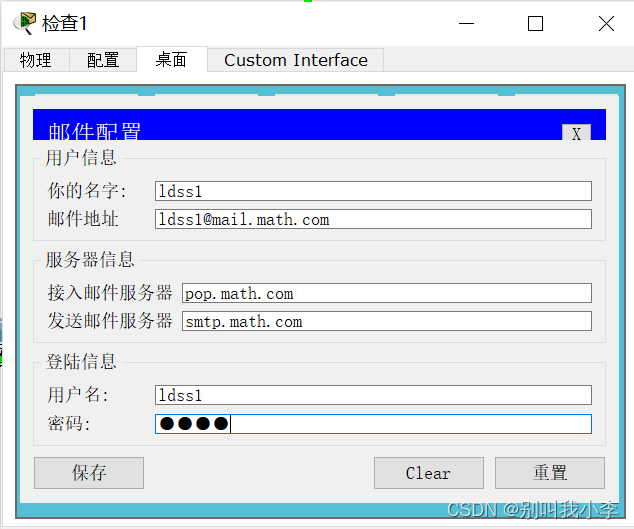Click the 接入邮件服务器 label
Image resolution: width=634 pixels, height=529 pixels.
(110, 293)
